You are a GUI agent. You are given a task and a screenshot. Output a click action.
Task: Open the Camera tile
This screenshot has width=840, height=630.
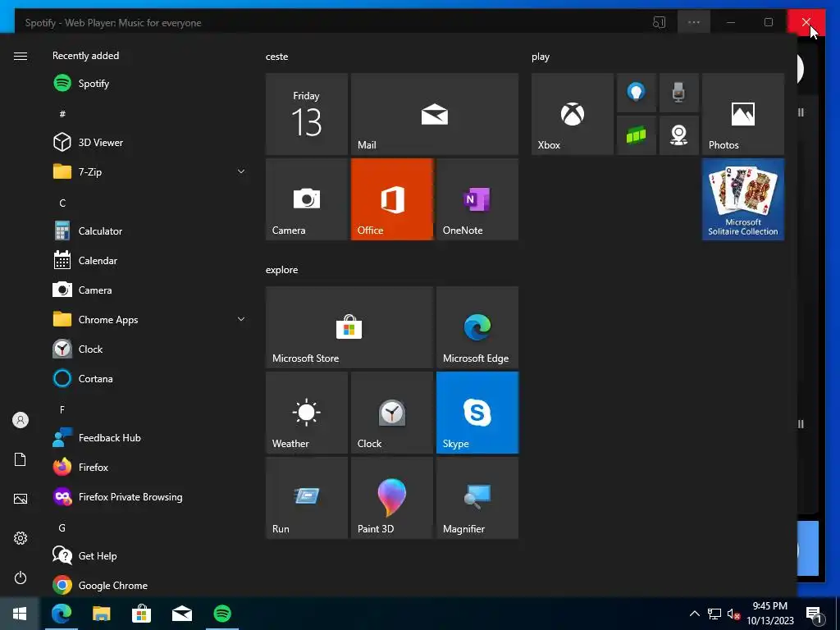[x=307, y=199]
